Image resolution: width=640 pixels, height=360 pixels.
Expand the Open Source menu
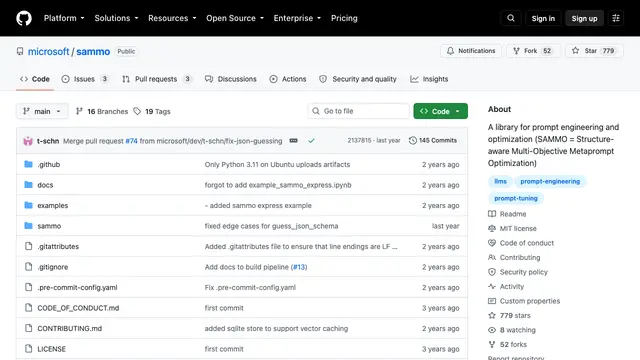click(x=235, y=18)
